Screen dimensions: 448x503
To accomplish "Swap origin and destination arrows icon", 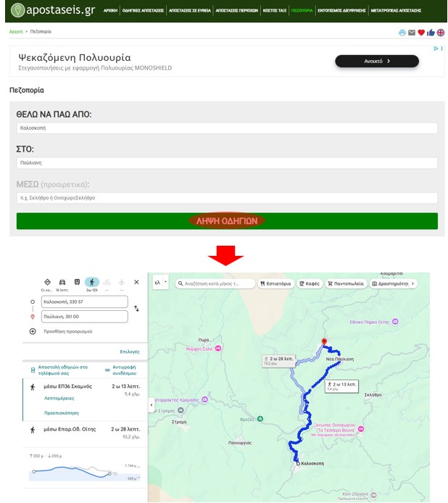I will click(x=136, y=309).
